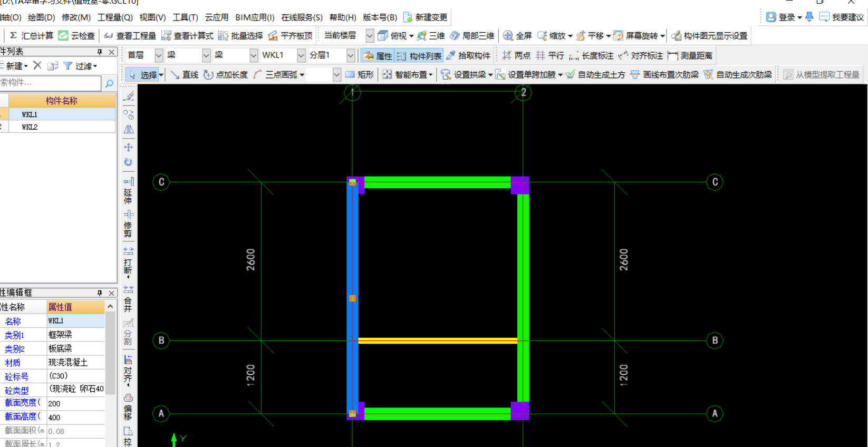The width and height of the screenshot is (868, 447).
Task: Toggle the 构件列表 component list button
Action: pos(419,55)
